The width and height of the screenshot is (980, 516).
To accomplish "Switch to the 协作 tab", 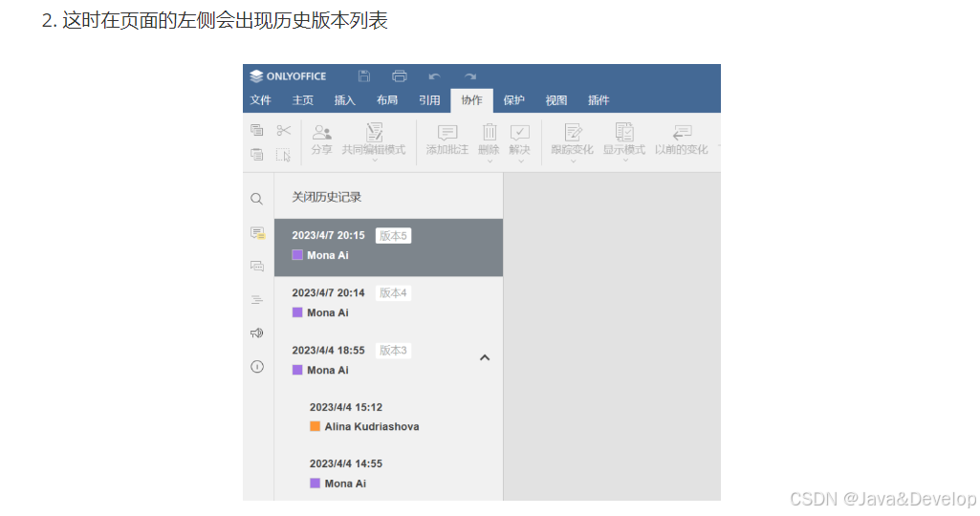I will 472,100.
